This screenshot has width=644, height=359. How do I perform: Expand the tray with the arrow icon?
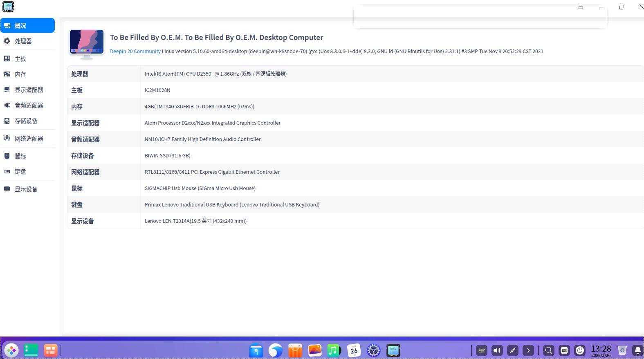point(528,350)
